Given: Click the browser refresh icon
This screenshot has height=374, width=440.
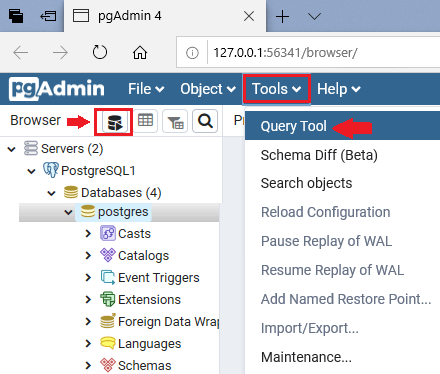Looking at the screenshot, I should coord(100,52).
